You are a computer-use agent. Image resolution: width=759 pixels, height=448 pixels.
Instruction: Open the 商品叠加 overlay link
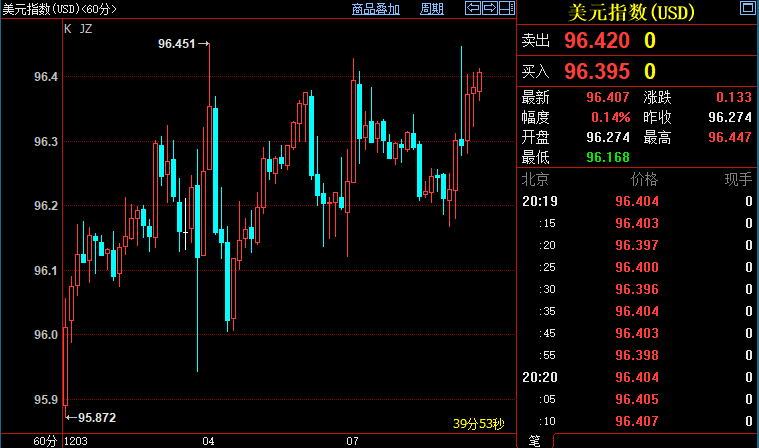(376, 9)
